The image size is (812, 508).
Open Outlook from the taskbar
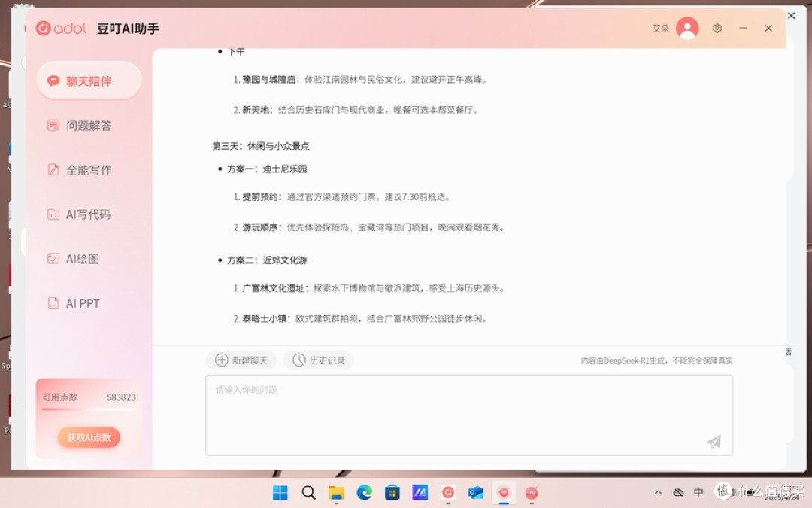pyautogui.click(x=476, y=492)
